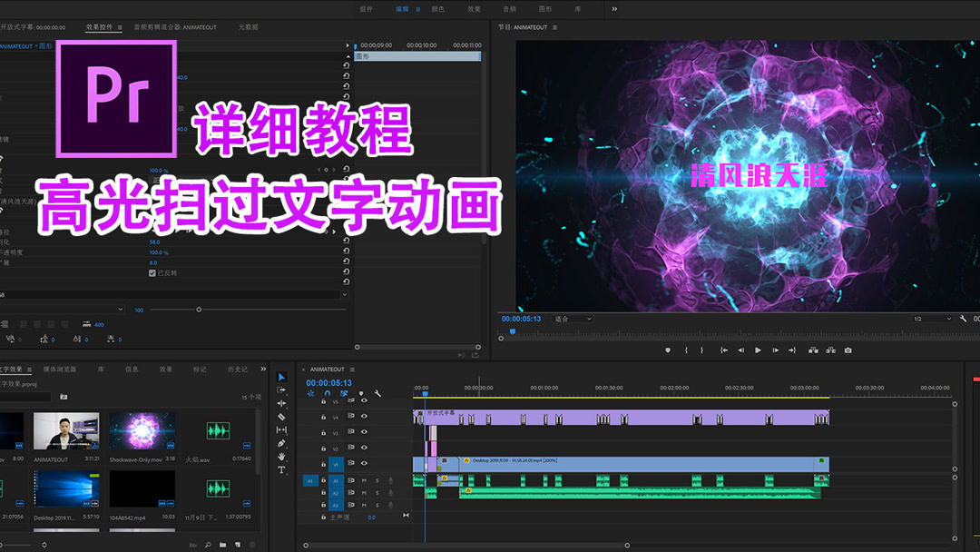Switch to the 媒体浏览器 panel tab

pos(60,370)
